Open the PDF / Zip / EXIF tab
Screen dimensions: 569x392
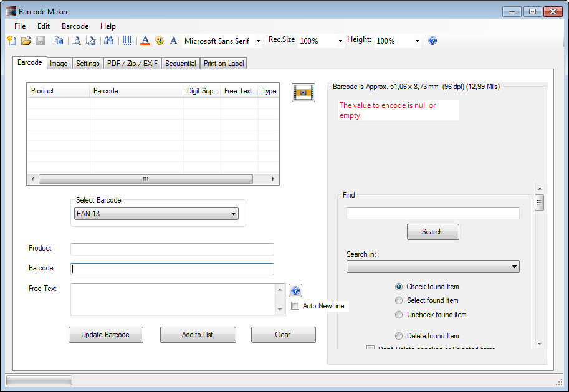133,64
